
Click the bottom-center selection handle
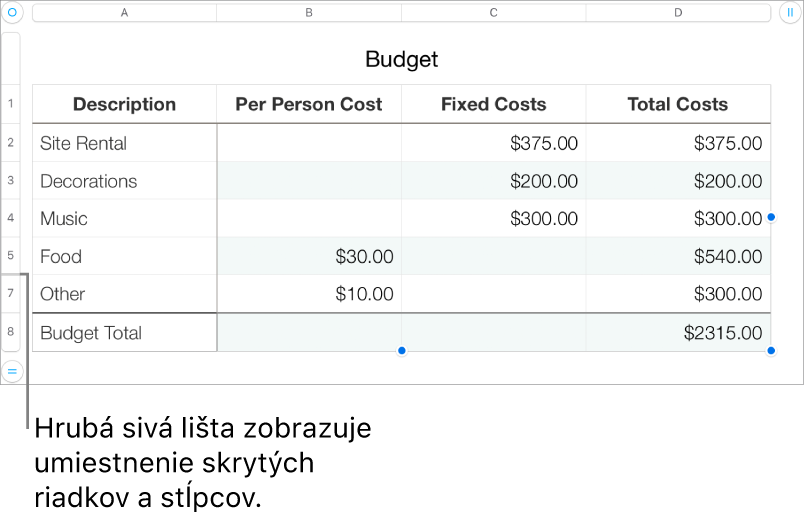tap(401, 351)
